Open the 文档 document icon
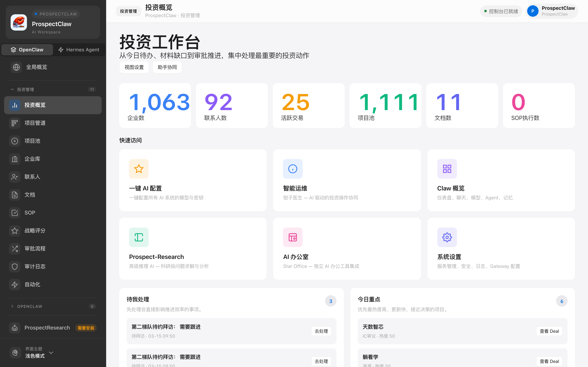This screenshot has height=367, width=588. point(14,195)
